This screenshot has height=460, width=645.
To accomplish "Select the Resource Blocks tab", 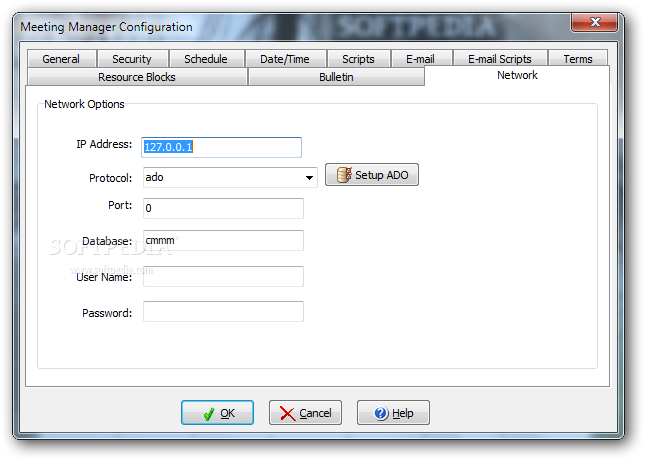I will [x=137, y=77].
